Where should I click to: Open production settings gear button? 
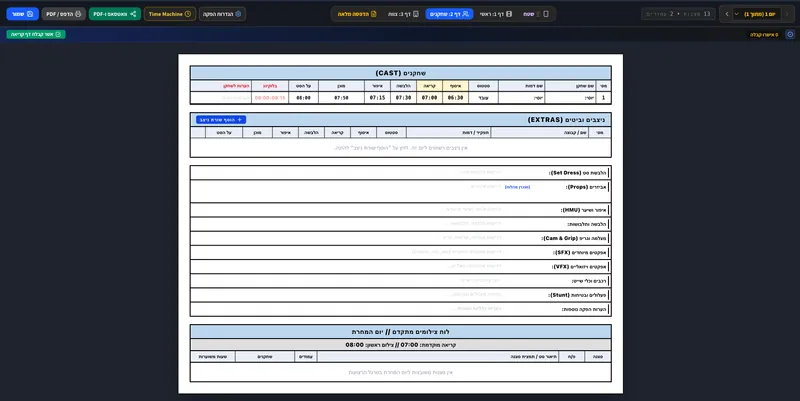tap(222, 14)
